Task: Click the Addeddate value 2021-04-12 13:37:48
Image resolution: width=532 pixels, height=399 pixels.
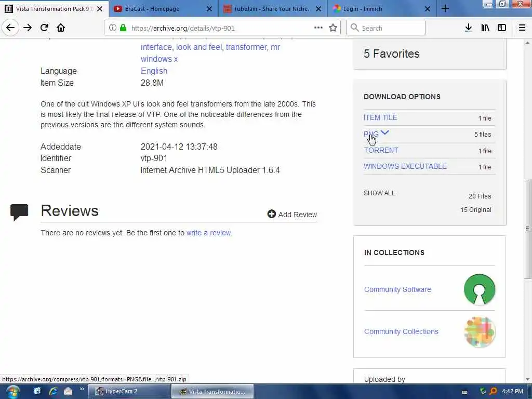Action: click(179, 147)
